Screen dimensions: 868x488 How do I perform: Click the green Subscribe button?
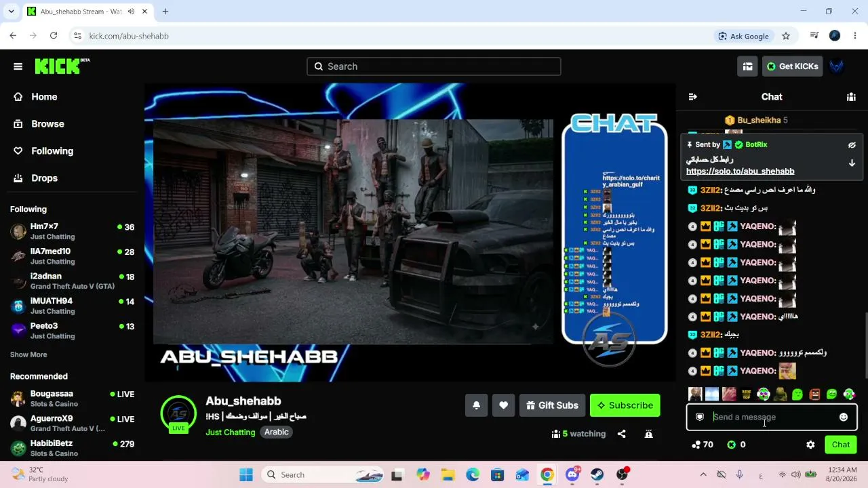click(x=625, y=405)
